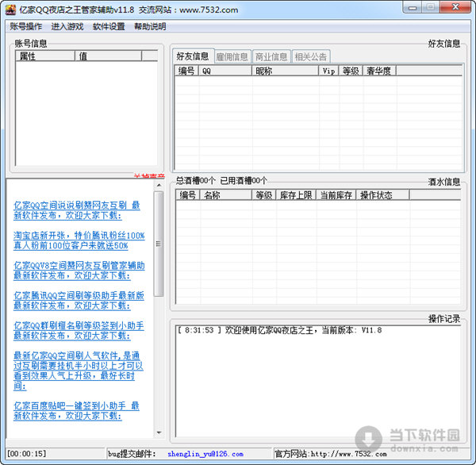Open link 亿家QQV8空间赞网友互刷管家辅助
This screenshot has height=465, width=476.
(79, 271)
